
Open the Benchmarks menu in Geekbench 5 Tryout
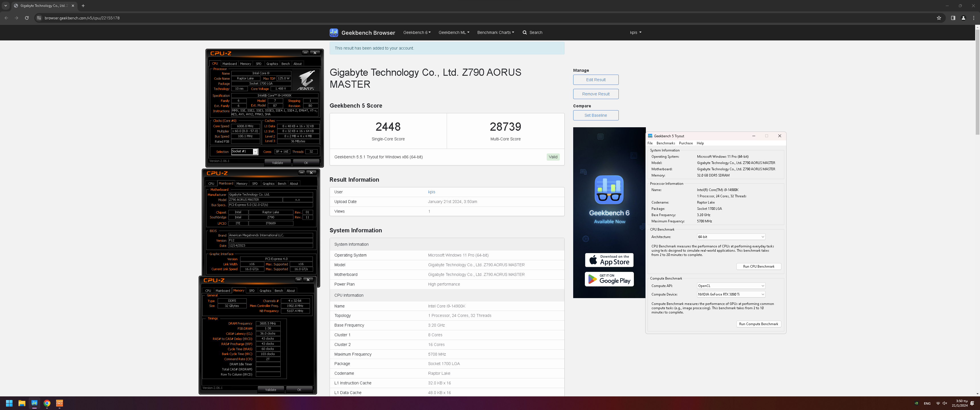(x=666, y=143)
